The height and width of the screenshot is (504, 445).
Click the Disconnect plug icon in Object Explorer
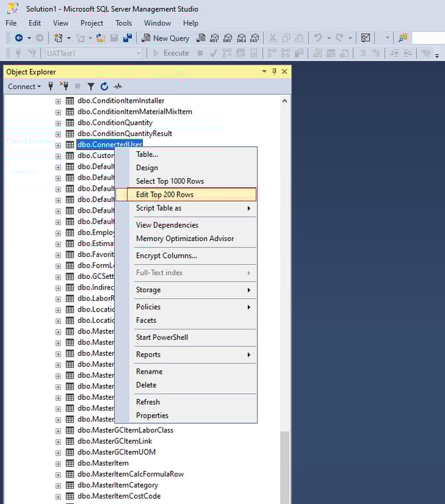(x=64, y=86)
